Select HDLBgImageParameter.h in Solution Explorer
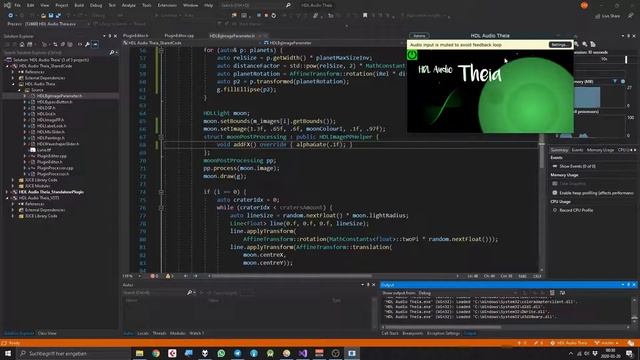This screenshot has width=640, height=360. coord(60,96)
